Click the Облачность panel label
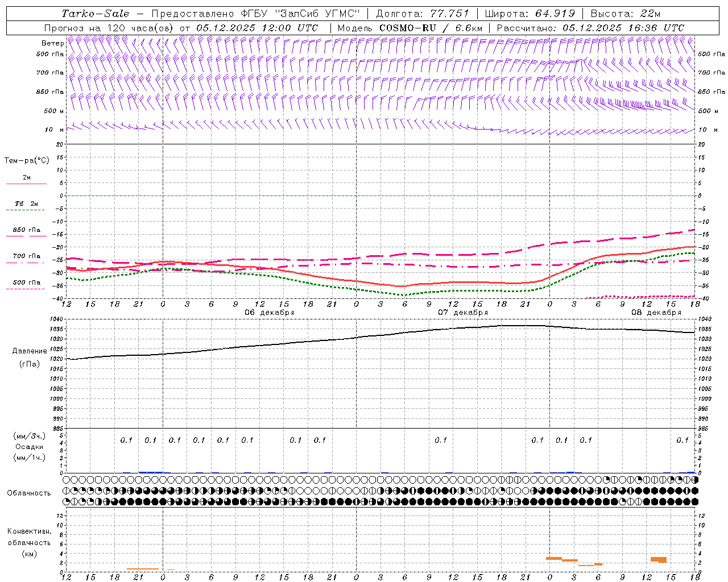 coord(29,493)
